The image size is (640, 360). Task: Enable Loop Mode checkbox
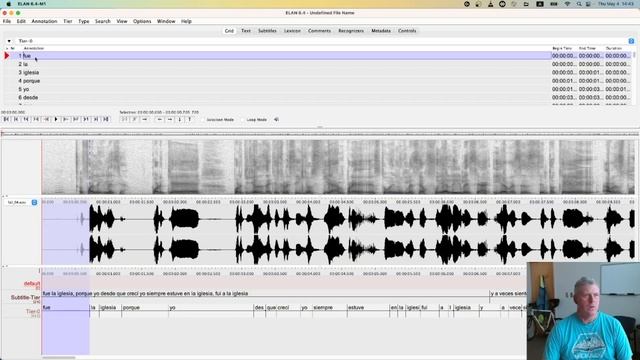(243, 120)
